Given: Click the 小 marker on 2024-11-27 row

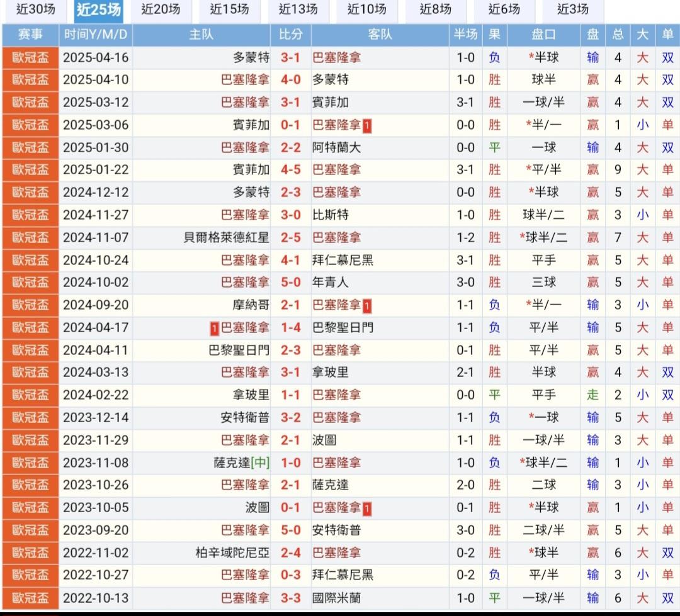Looking at the screenshot, I should (643, 215).
